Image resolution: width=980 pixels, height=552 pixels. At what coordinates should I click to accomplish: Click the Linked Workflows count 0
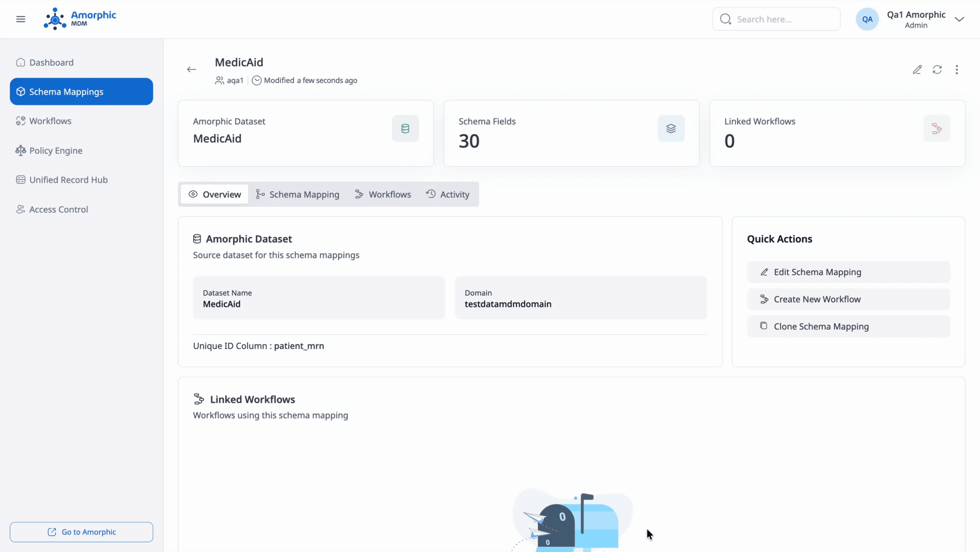[x=729, y=141]
